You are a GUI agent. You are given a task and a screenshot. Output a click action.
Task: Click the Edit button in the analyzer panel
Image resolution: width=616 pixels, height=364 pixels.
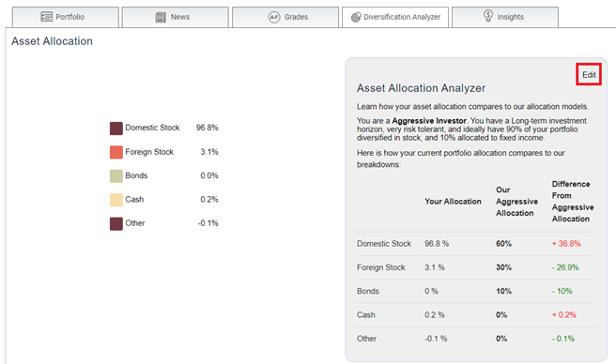589,75
